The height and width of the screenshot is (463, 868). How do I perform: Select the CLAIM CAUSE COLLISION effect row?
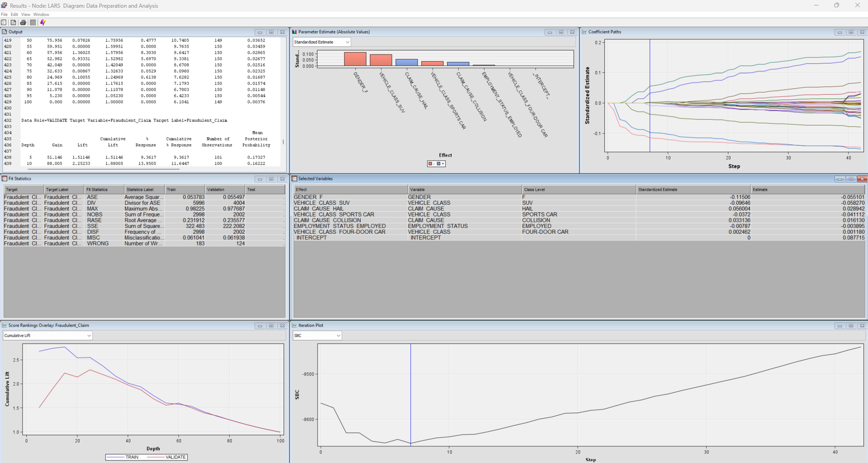click(x=579, y=220)
